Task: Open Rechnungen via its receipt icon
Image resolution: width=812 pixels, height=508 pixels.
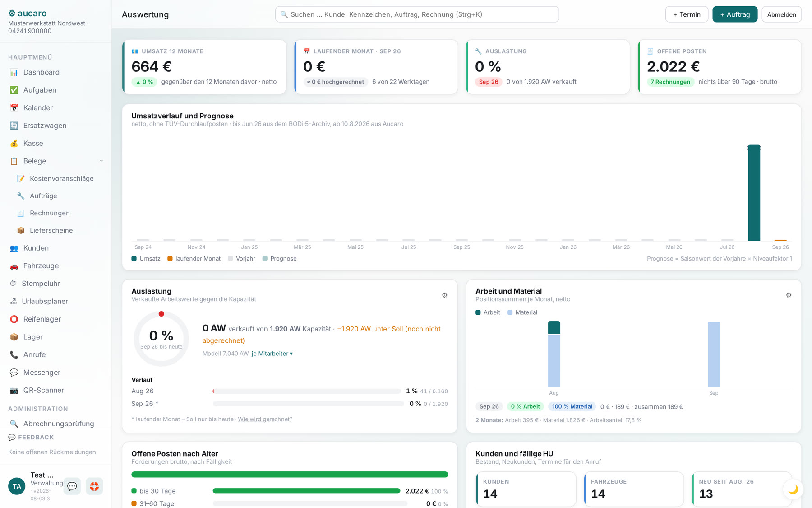Action: [x=21, y=213]
